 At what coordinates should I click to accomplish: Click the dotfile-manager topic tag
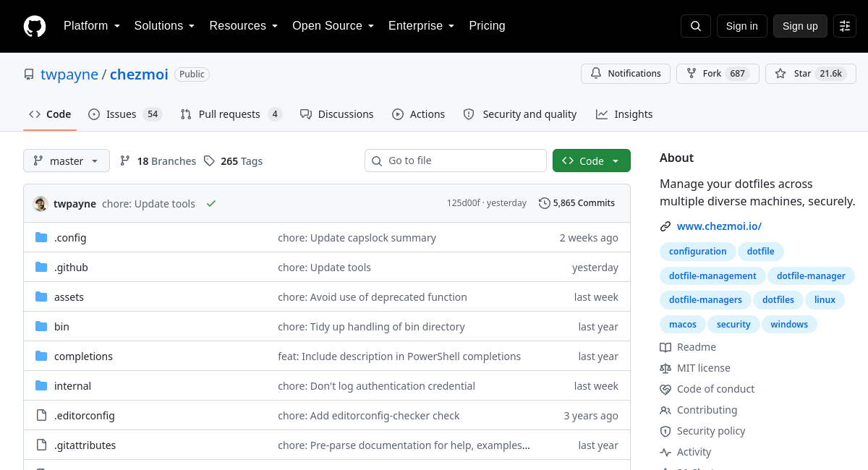pyautogui.click(x=811, y=276)
